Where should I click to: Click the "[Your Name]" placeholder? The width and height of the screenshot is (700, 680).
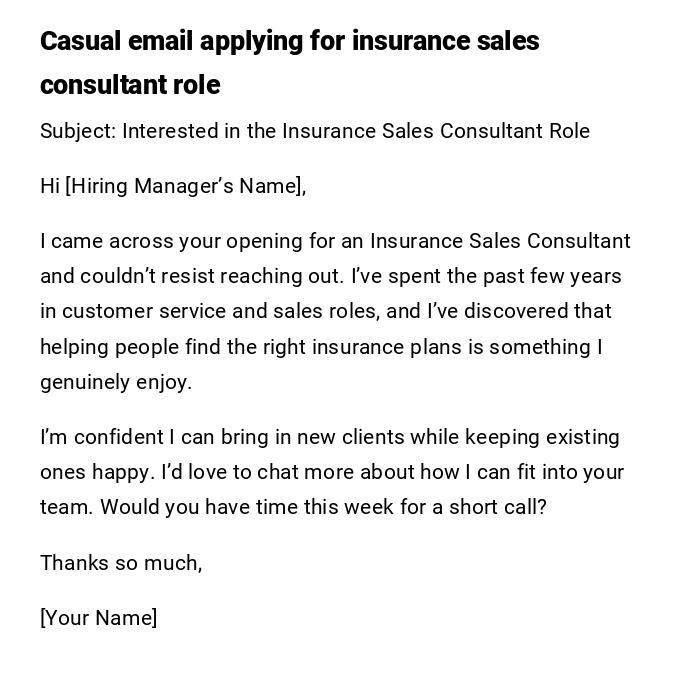[98, 618]
